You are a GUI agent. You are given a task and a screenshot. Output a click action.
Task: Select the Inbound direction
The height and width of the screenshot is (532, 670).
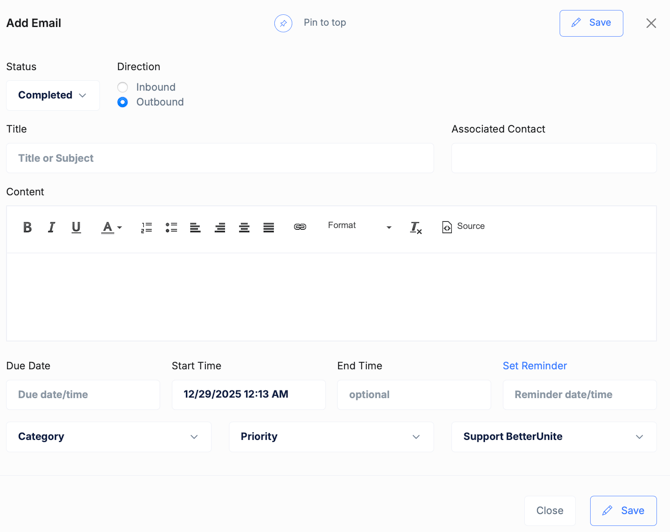click(x=123, y=87)
